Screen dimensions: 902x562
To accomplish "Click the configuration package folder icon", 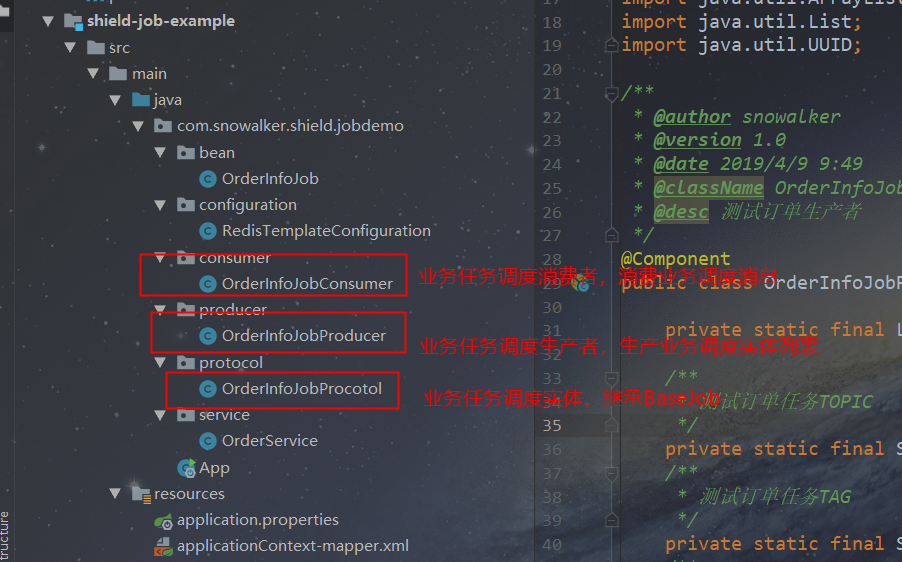I will (185, 205).
